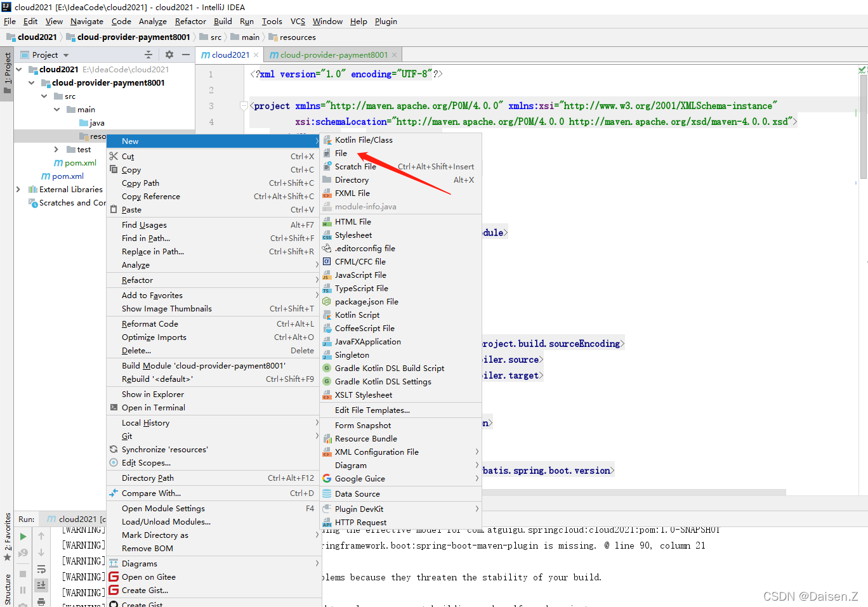Screen dimensions: 868x607
Task: Click the Data Source database icon
Action: point(327,494)
